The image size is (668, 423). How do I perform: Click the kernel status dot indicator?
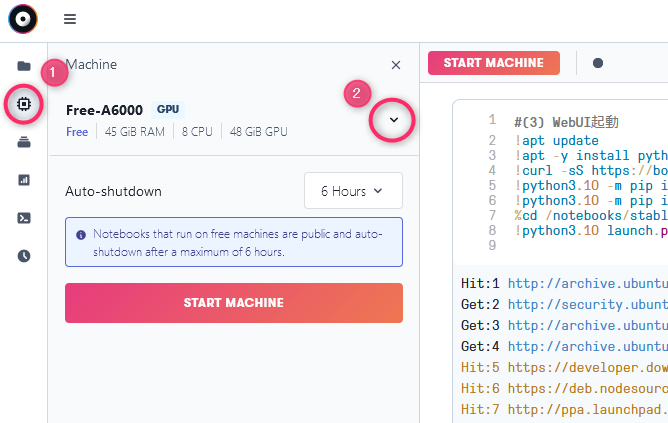598,63
